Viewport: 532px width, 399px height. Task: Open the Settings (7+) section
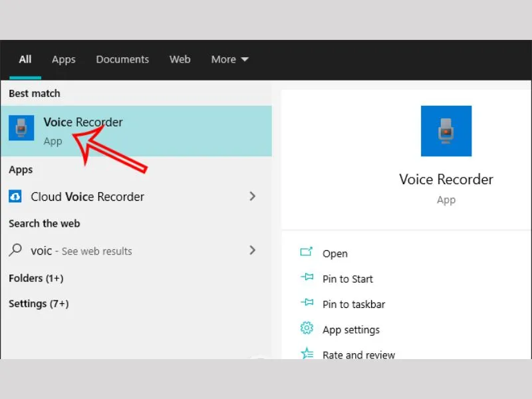coord(39,304)
